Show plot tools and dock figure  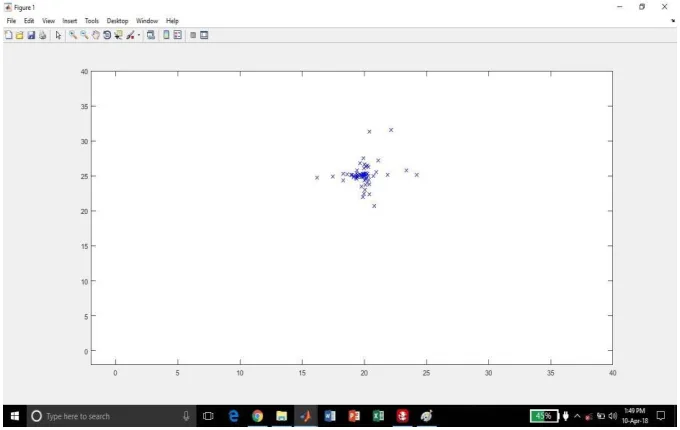[204, 35]
